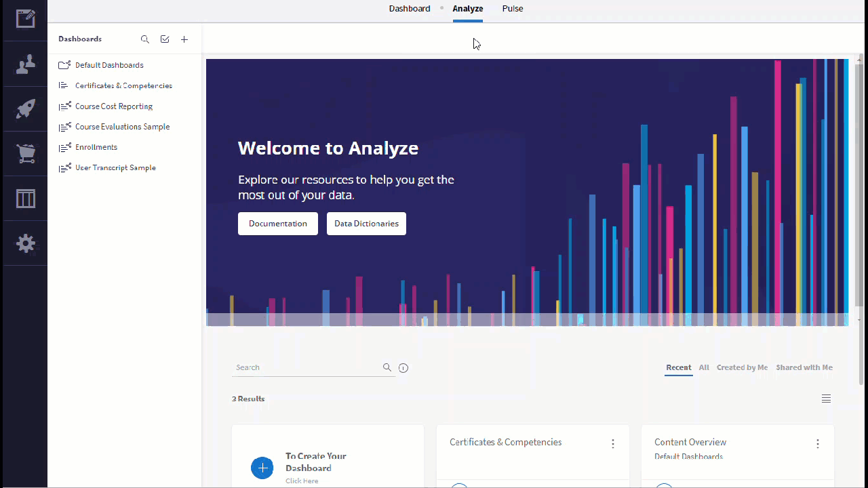Click the icon beside Enrollments

[x=64, y=147]
